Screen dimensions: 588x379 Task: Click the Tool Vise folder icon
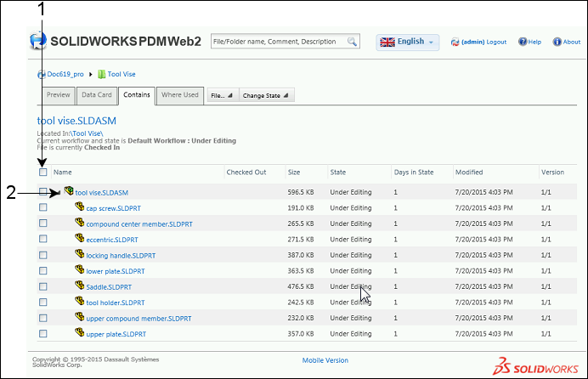[102, 74]
